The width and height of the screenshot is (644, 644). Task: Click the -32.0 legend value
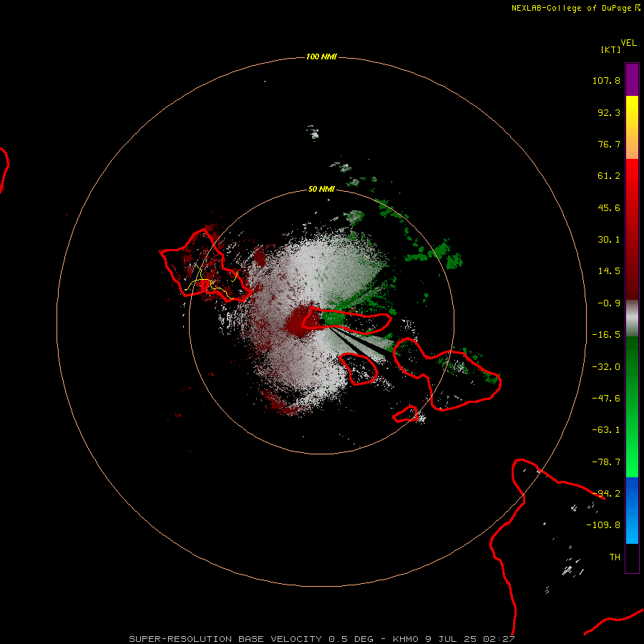tap(606, 367)
